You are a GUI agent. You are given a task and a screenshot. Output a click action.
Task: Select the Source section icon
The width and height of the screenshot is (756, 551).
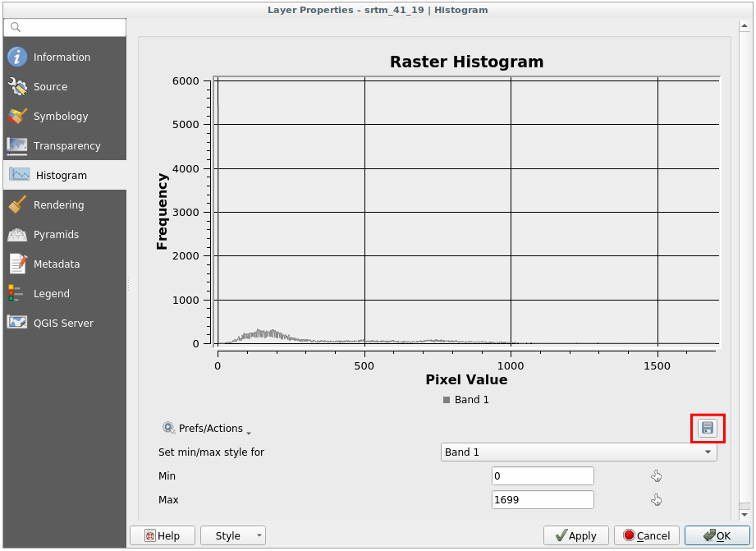pyautogui.click(x=17, y=87)
